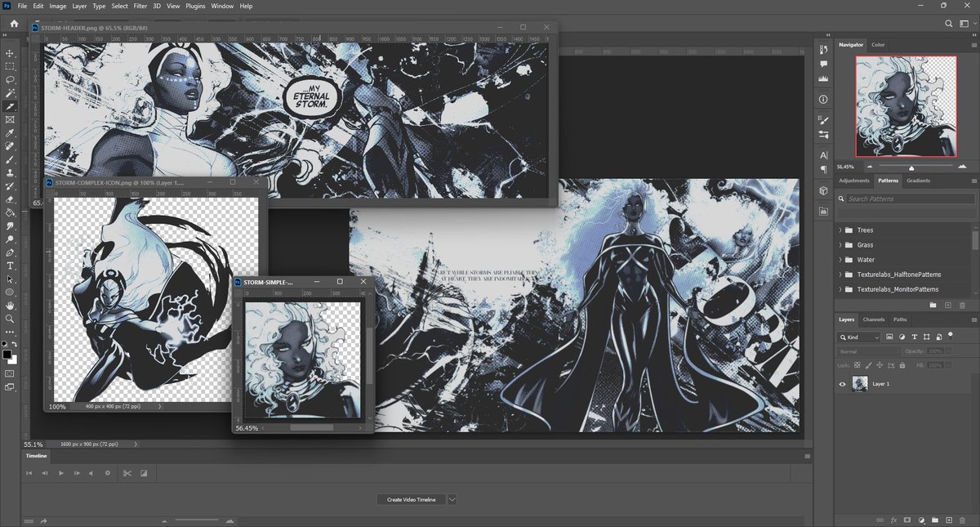Viewport: 980px width, 527px height.
Task: Open the Paragraph panel icon
Action: click(824, 169)
